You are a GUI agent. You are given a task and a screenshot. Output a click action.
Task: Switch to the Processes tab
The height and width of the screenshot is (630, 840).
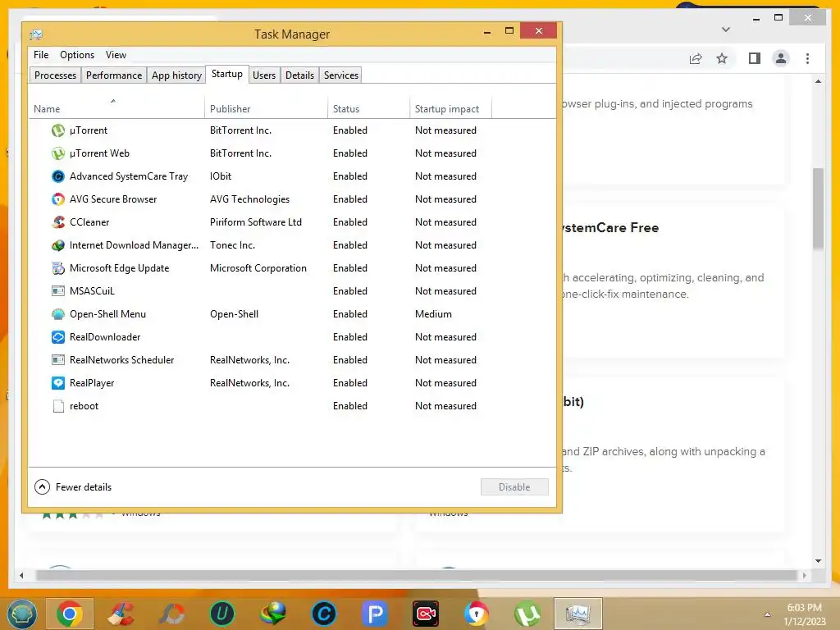(55, 75)
